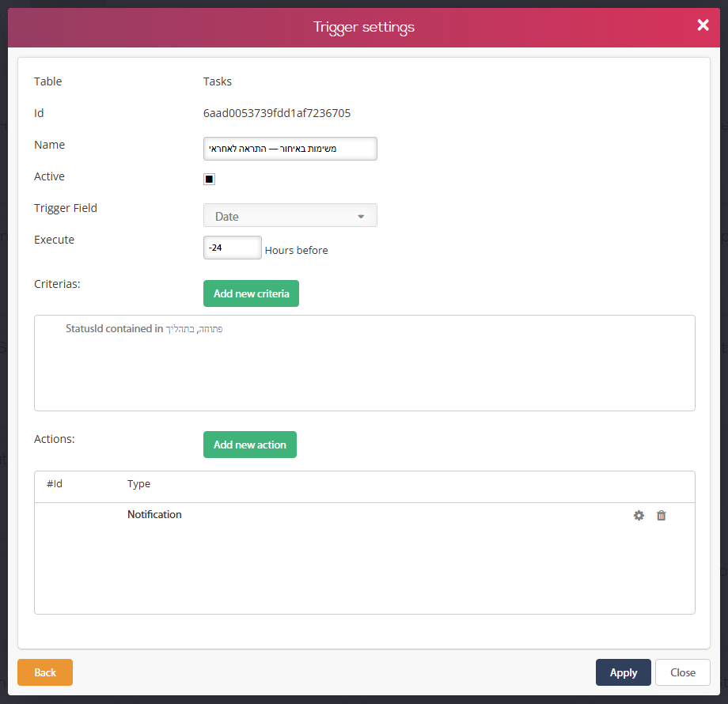Image resolution: width=728 pixels, height=704 pixels.
Task: Toggle the Active checkbox
Action: [x=210, y=179]
